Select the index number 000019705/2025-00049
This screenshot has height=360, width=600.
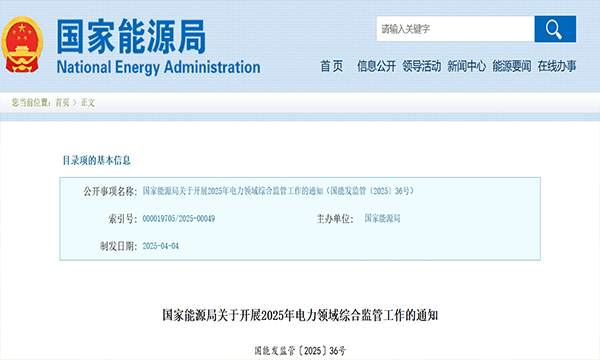(179, 218)
